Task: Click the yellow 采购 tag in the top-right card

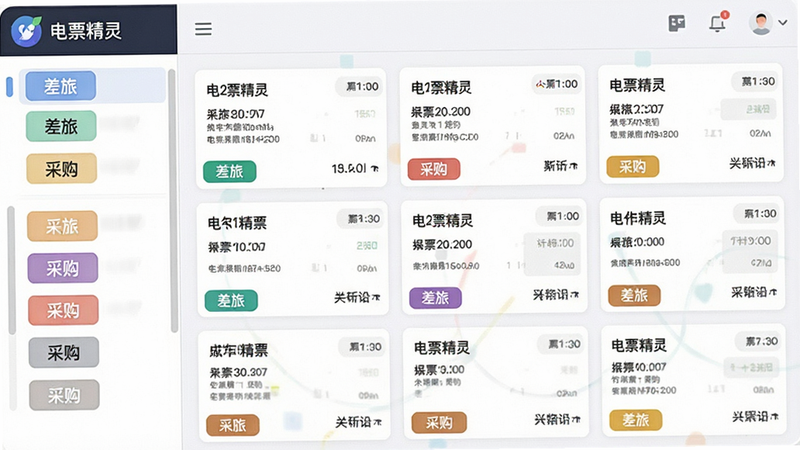Action: click(633, 166)
